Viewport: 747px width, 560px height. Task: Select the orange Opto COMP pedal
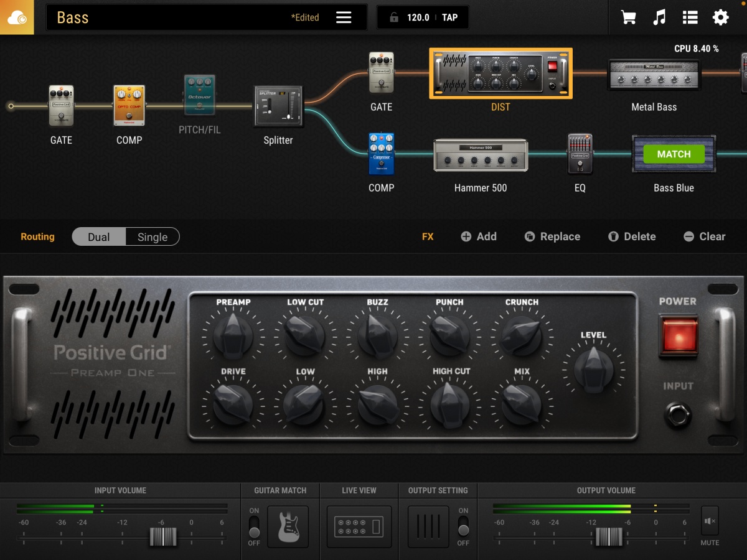click(x=129, y=106)
